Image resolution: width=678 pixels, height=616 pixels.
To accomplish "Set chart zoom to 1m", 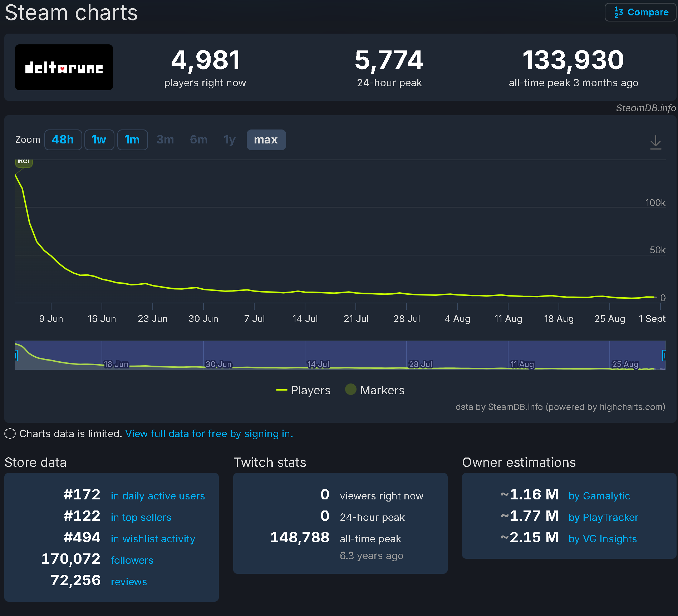I will tap(132, 140).
